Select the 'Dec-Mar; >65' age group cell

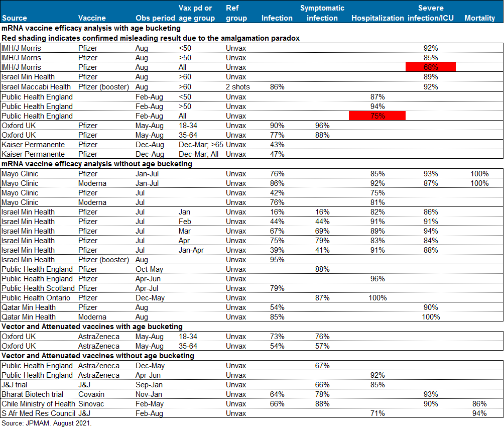(201, 145)
